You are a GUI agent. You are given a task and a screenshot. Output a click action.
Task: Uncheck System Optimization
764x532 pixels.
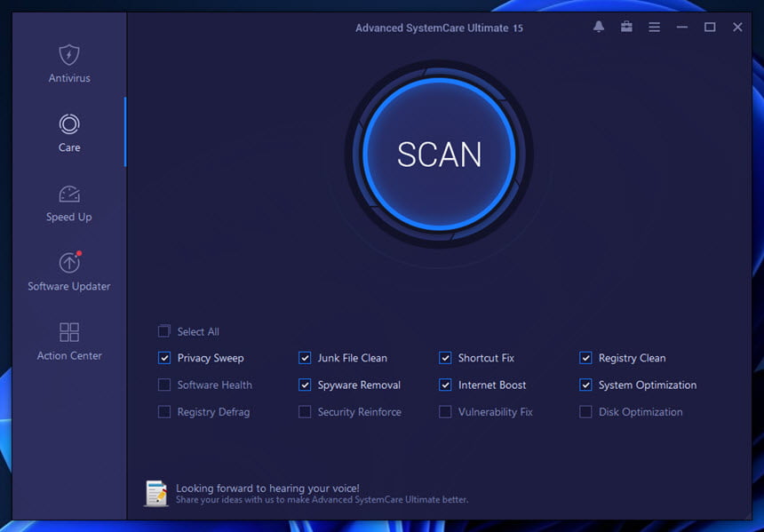pos(585,385)
